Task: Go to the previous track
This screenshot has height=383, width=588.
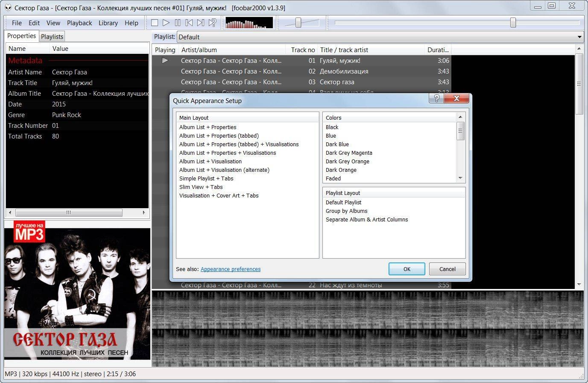Action: click(189, 23)
